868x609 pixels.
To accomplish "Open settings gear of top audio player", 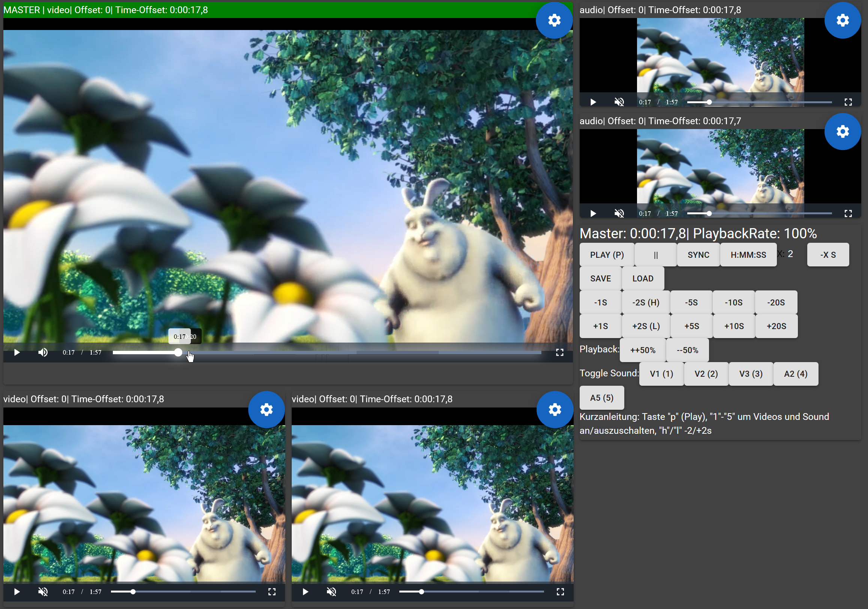I will click(x=842, y=20).
